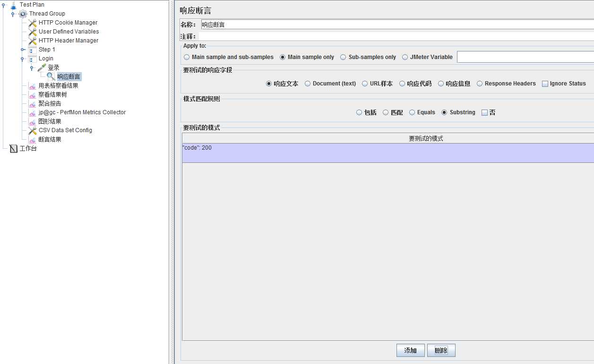The image size is (594, 364).
Task: Click the 响应断言 magnifier icon in the tree
Action: coord(51,76)
